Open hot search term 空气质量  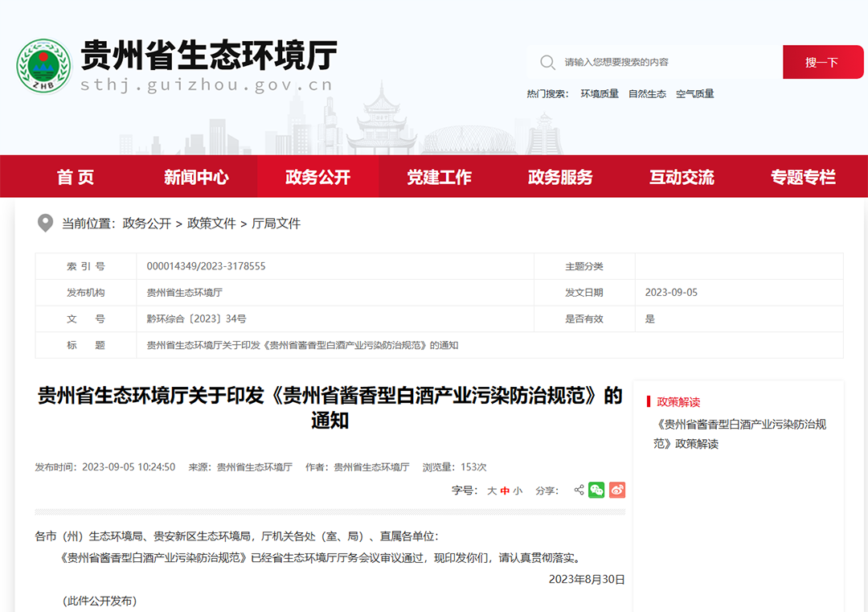pos(694,94)
